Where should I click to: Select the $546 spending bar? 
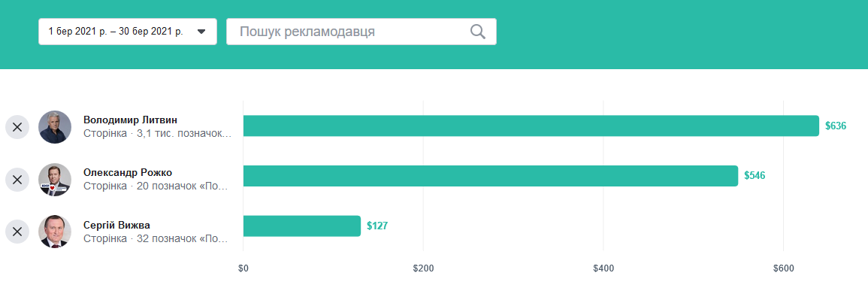coord(491,176)
